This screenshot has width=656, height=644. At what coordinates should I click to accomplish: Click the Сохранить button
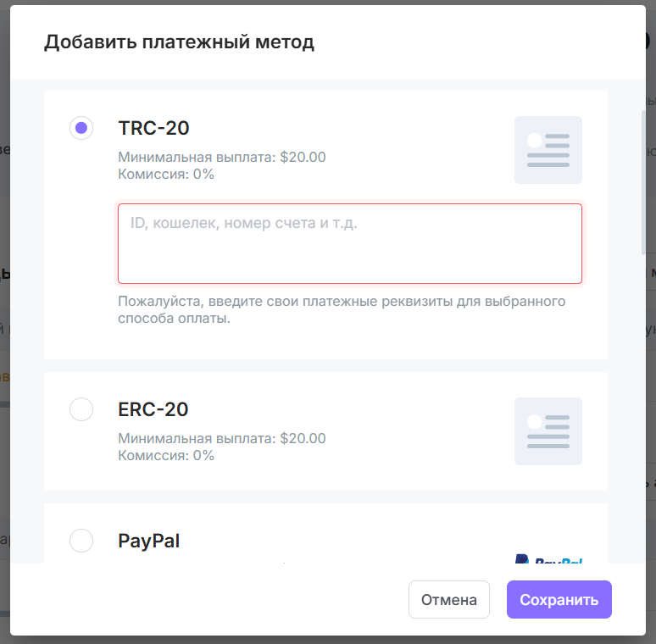(559, 599)
